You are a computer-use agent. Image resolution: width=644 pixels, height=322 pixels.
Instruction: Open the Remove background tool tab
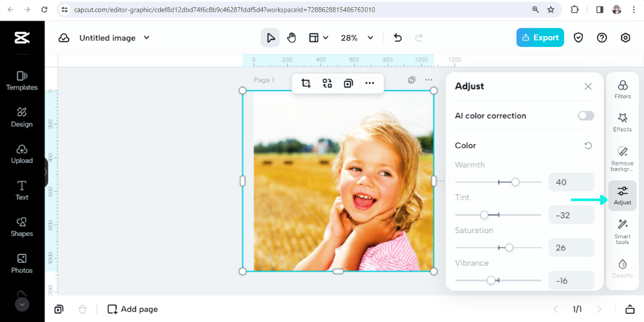coord(623,158)
